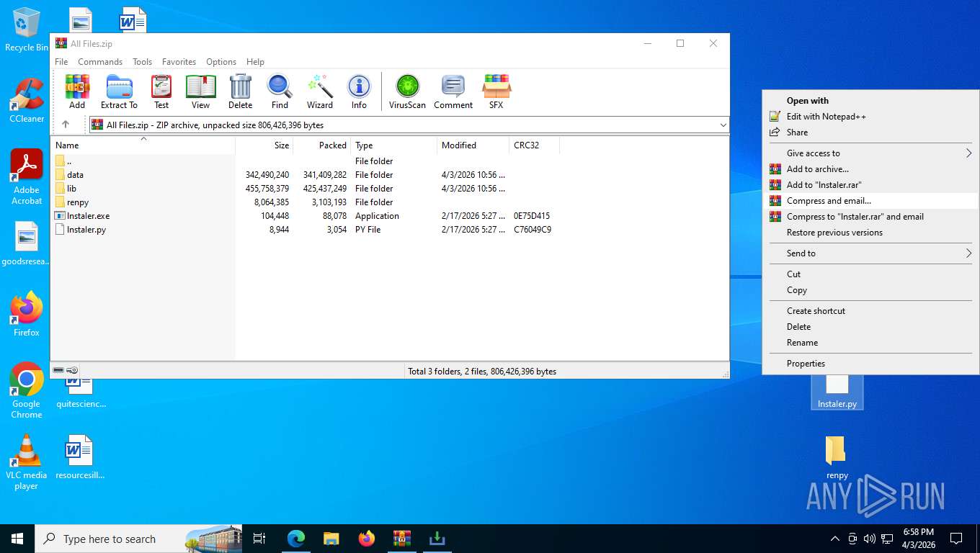Viewport: 980px width, 553px height.
Task: Choose Copy from the context menu
Action: (x=870, y=290)
